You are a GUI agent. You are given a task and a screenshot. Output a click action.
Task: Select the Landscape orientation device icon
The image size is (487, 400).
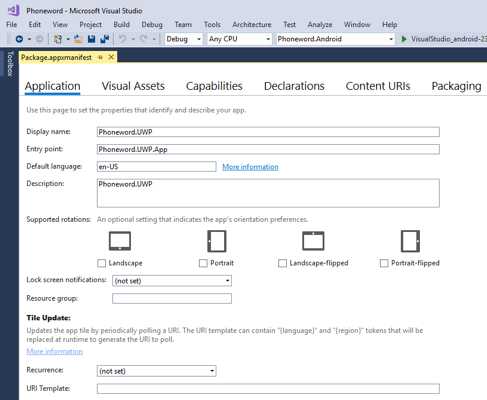click(120, 241)
